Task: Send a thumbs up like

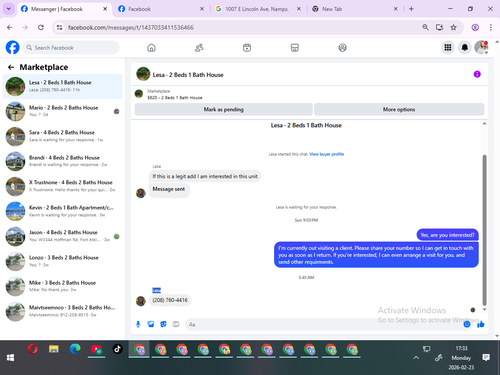Action: tap(481, 324)
